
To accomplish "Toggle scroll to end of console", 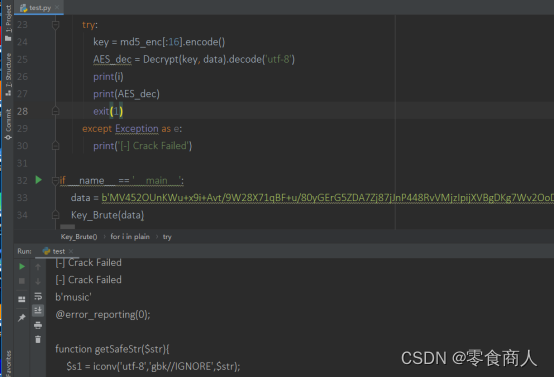I will tap(38, 311).
